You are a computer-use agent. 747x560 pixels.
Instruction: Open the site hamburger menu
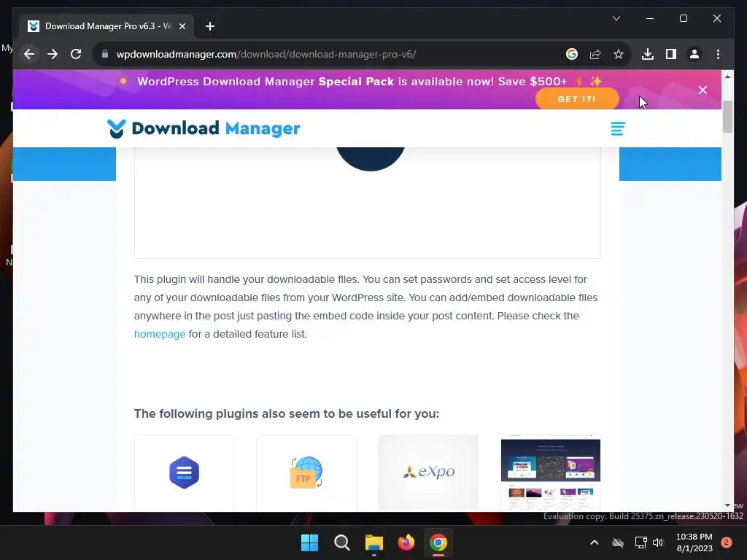click(x=618, y=128)
